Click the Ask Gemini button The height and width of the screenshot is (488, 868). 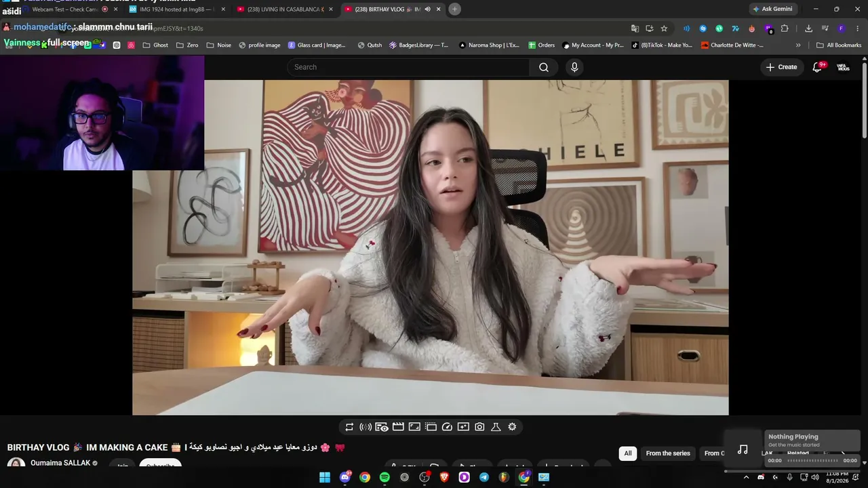[x=772, y=9]
